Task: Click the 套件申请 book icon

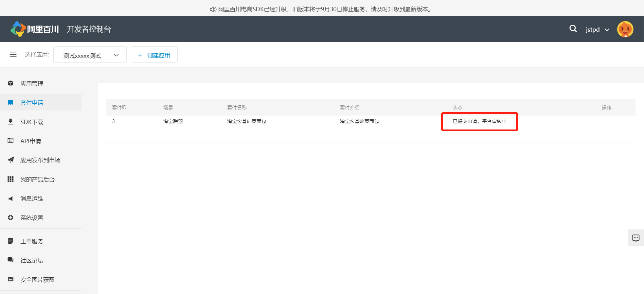Action: (x=11, y=102)
